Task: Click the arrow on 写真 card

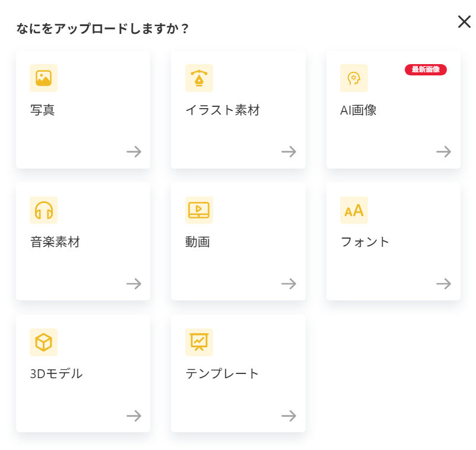Action: coord(134,152)
